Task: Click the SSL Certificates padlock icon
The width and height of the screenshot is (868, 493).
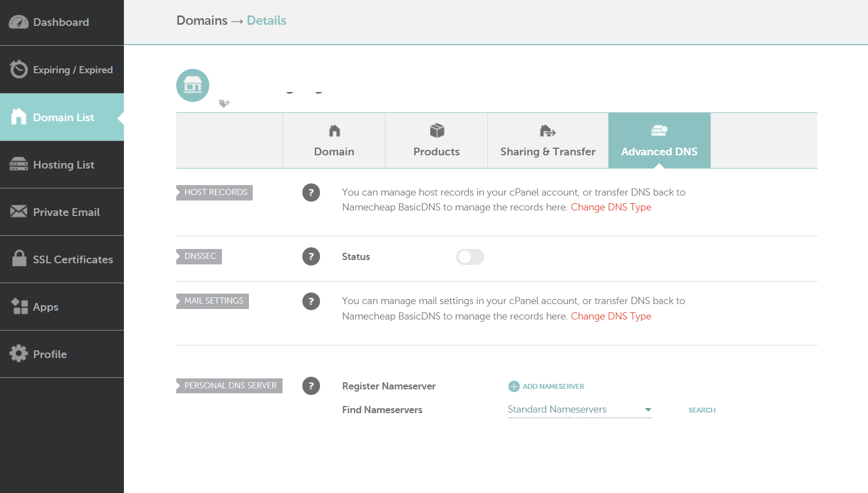Action: [19, 258]
